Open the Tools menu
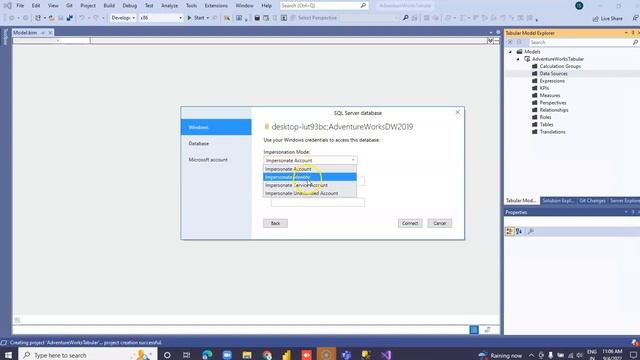 [x=191, y=6]
